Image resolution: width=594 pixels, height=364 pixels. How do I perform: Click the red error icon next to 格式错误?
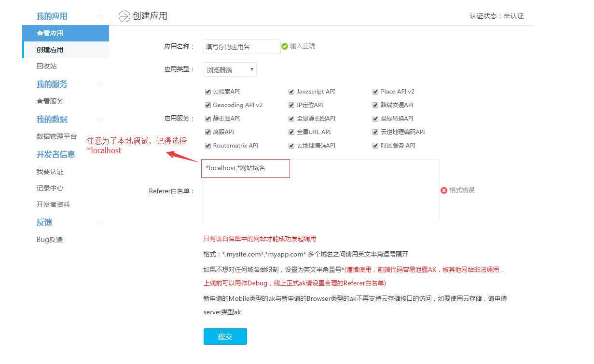pyautogui.click(x=444, y=190)
